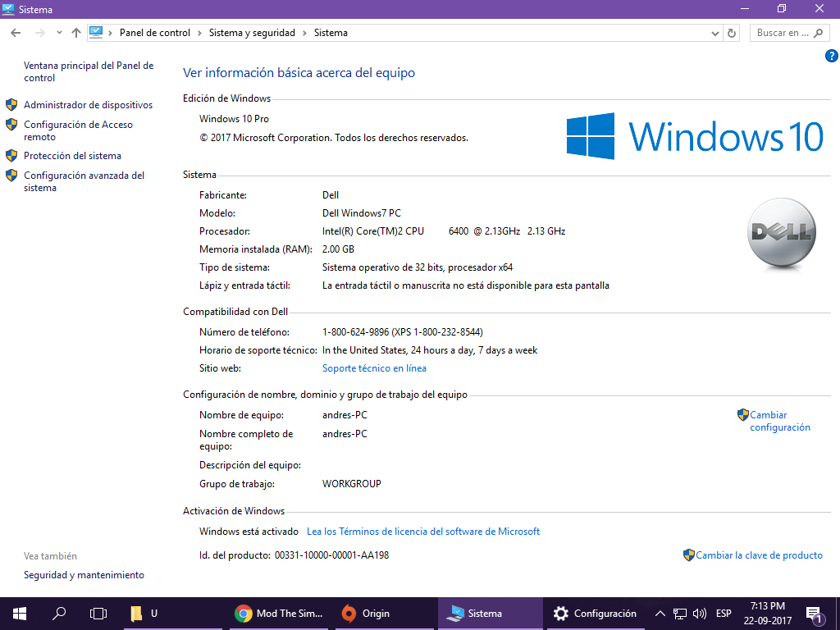Show hidden system tray icons
Viewport: 840px width, 630px height.
pyautogui.click(x=660, y=613)
